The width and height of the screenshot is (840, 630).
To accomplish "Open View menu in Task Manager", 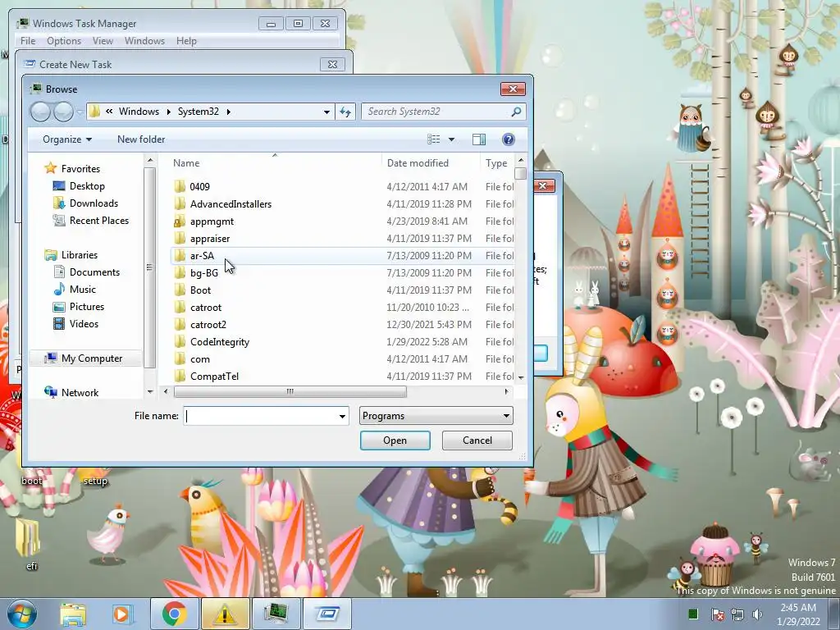I will [103, 41].
